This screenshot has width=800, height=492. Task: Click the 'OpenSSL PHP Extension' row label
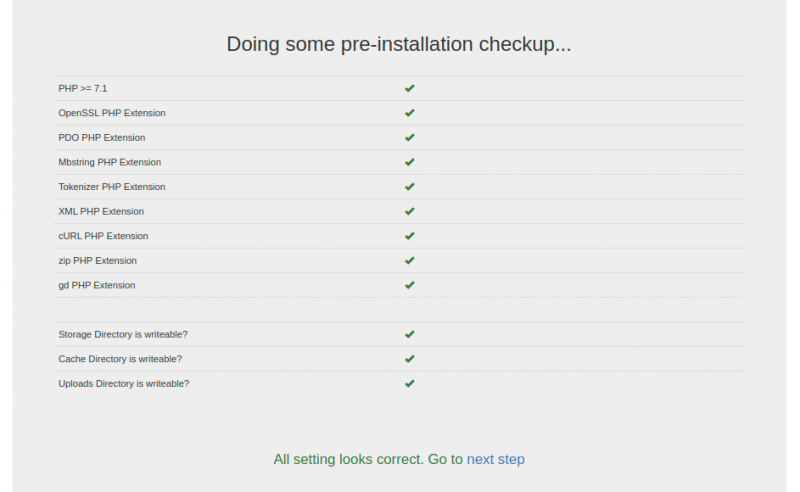[x=112, y=113]
